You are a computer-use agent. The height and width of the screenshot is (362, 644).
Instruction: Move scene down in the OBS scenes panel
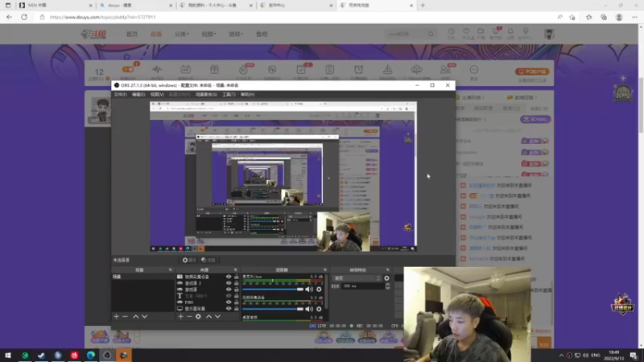click(145, 316)
